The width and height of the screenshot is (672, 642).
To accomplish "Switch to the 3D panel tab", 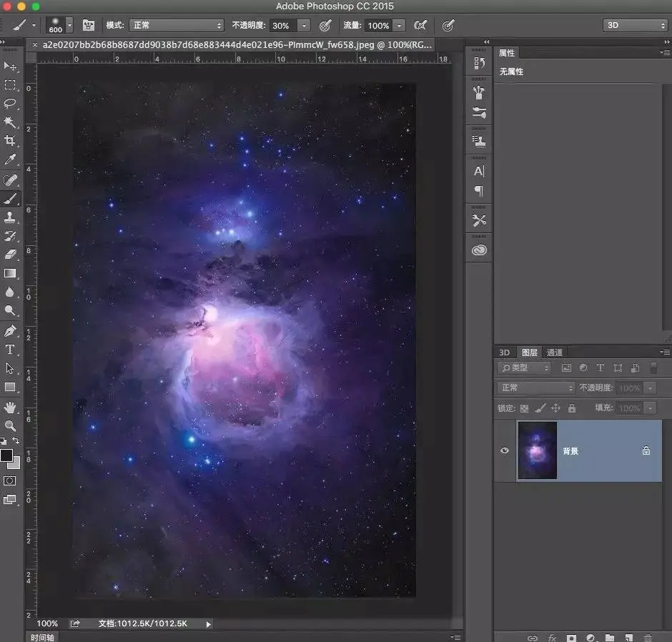I will tap(505, 352).
